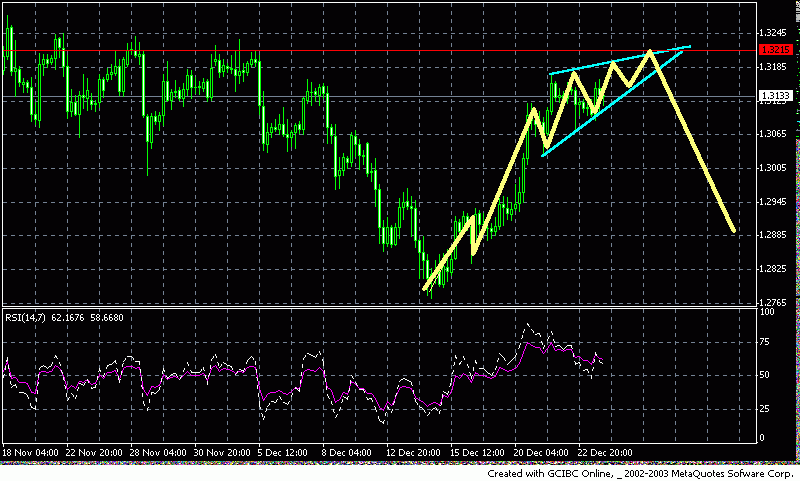
Task: Select the upper cyan wedge trendline
Action: tap(619, 61)
